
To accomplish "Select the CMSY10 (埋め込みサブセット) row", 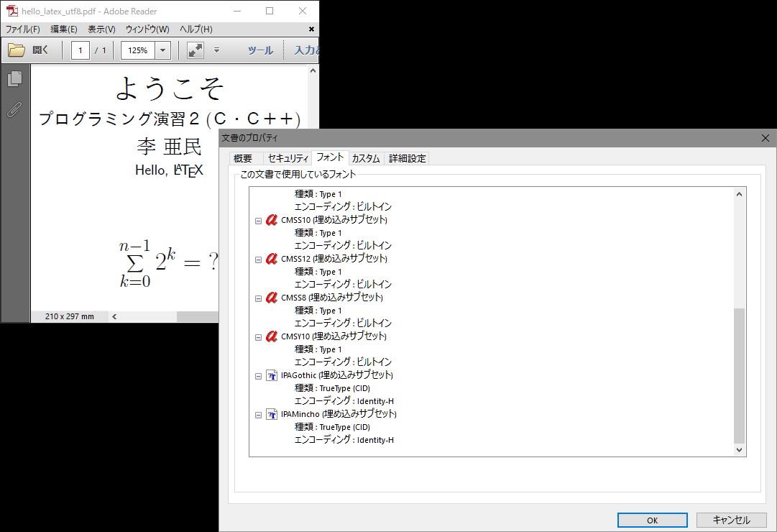I will tap(334, 336).
